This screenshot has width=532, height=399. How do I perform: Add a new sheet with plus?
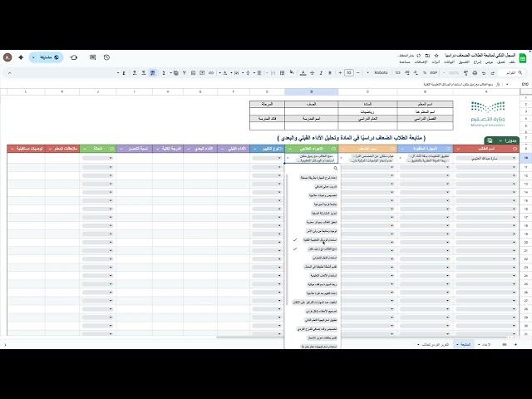click(515, 344)
